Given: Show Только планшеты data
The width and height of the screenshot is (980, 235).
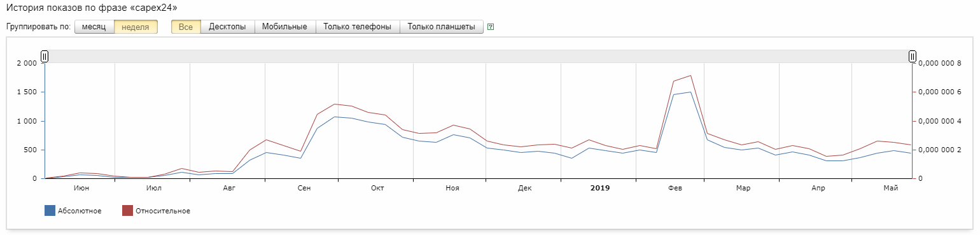Looking at the screenshot, I should (442, 27).
